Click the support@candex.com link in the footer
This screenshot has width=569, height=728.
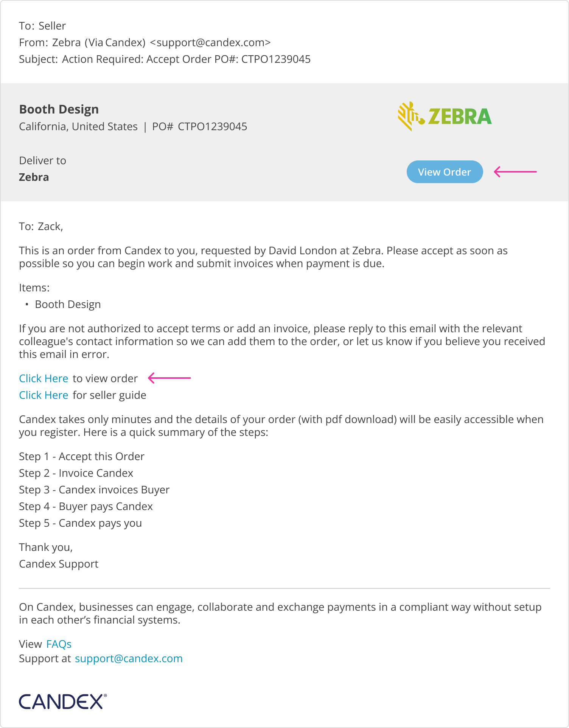(x=129, y=658)
